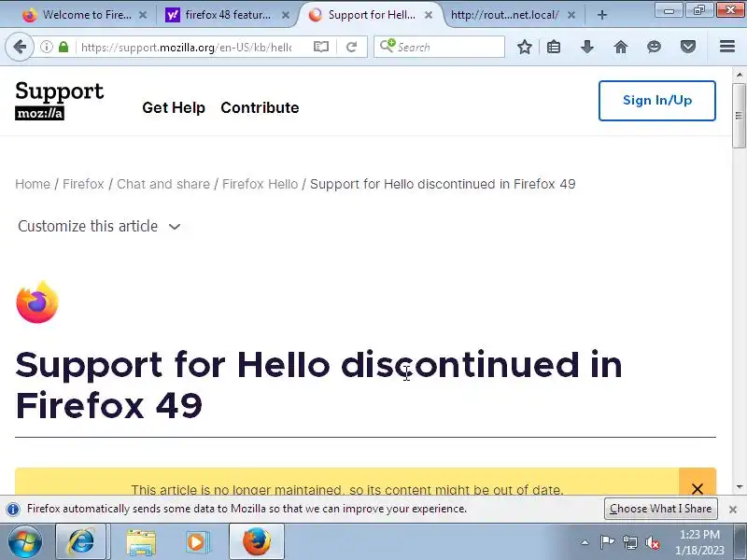Open Firefox Hello breadcrumb link
This screenshot has width=747, height=560.
click(261, 184)
